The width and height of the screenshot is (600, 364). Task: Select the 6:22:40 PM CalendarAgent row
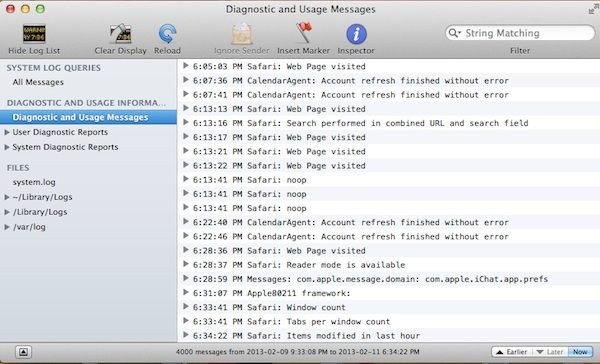pos(388,222)
